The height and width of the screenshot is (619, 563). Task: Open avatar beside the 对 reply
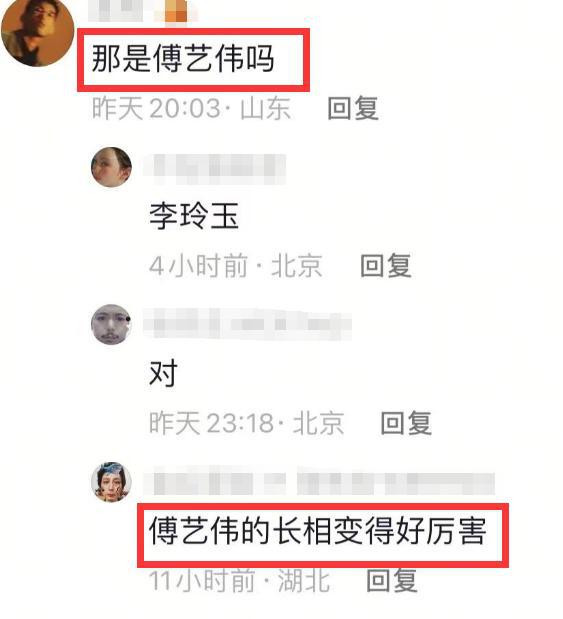point(111,325)
